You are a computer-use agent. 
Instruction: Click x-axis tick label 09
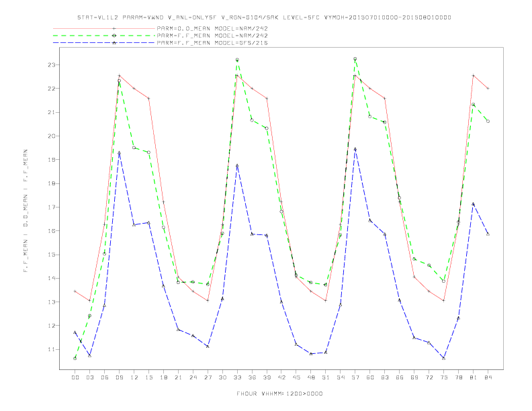(x=119, y=377)
